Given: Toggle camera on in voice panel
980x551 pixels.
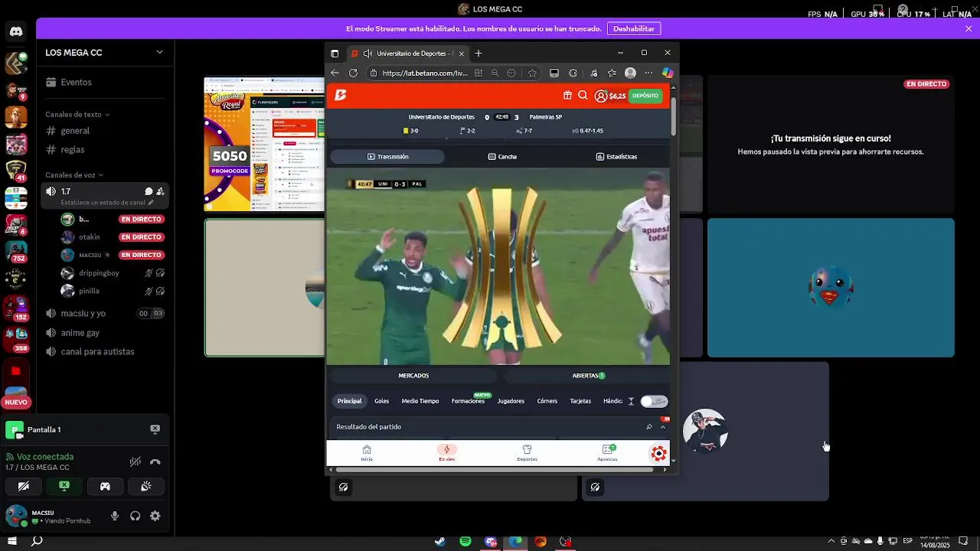Looking at the screenshot, I should point(24,486).
